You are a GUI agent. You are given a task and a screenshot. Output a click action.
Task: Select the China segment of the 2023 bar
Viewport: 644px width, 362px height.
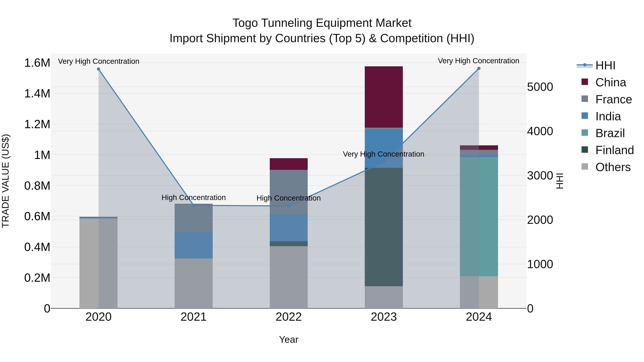click(x=384, y=97)
